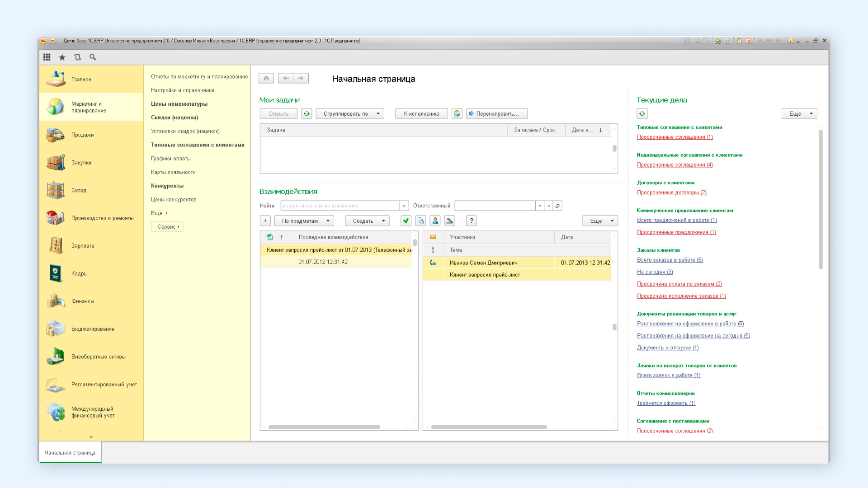Refresh the Мои задачи list
Image resolution: width=868 pixels, height=488 pixels.
[307, 114]
